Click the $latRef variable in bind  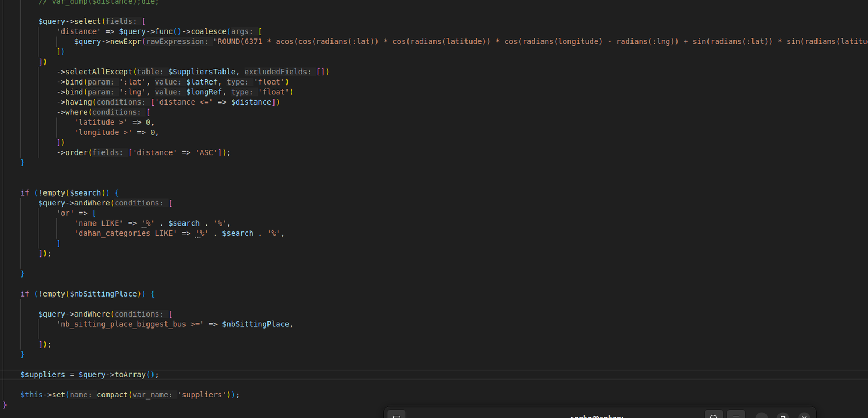click(202, 82)
